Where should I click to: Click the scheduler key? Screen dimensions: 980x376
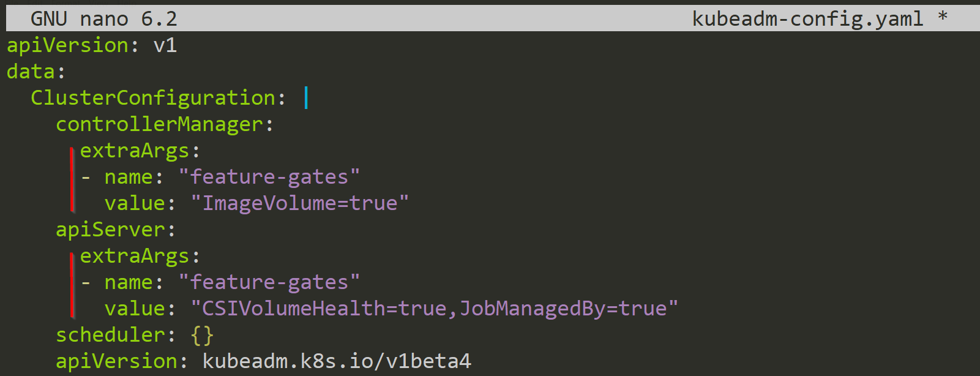coord(110,335)
